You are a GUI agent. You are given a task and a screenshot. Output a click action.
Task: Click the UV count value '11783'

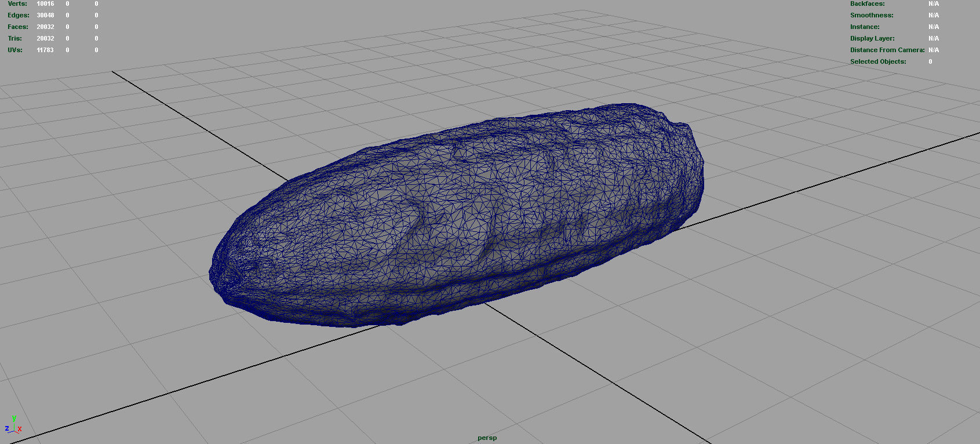tap(45, 50)
